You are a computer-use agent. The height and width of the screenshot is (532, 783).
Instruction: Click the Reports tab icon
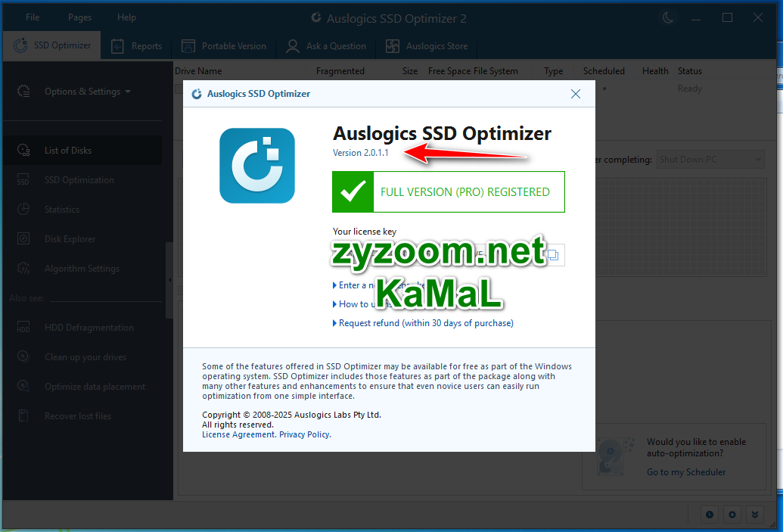coord(117,46)
